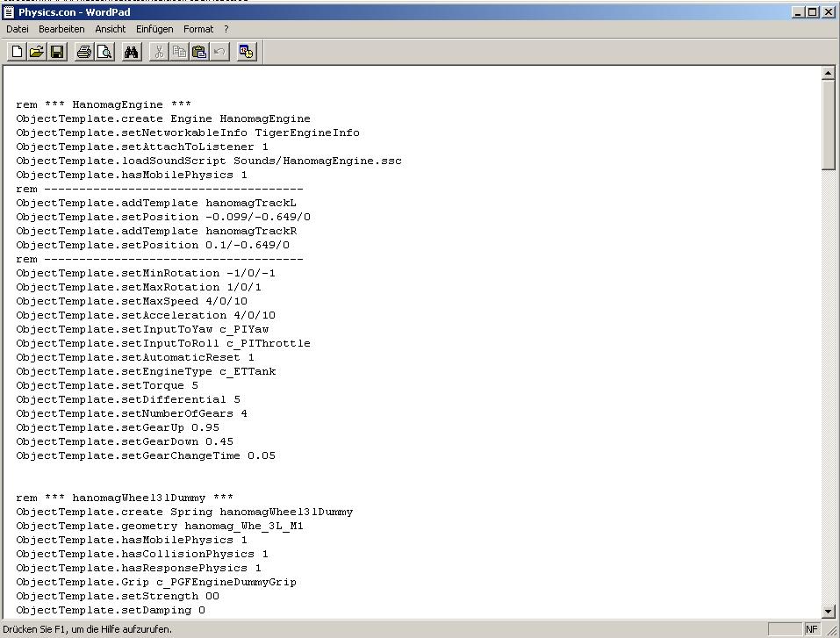Click the line 'rem *** hanomagWheel3lDummy ***'

pyautogui.click(x=125, y=498)
